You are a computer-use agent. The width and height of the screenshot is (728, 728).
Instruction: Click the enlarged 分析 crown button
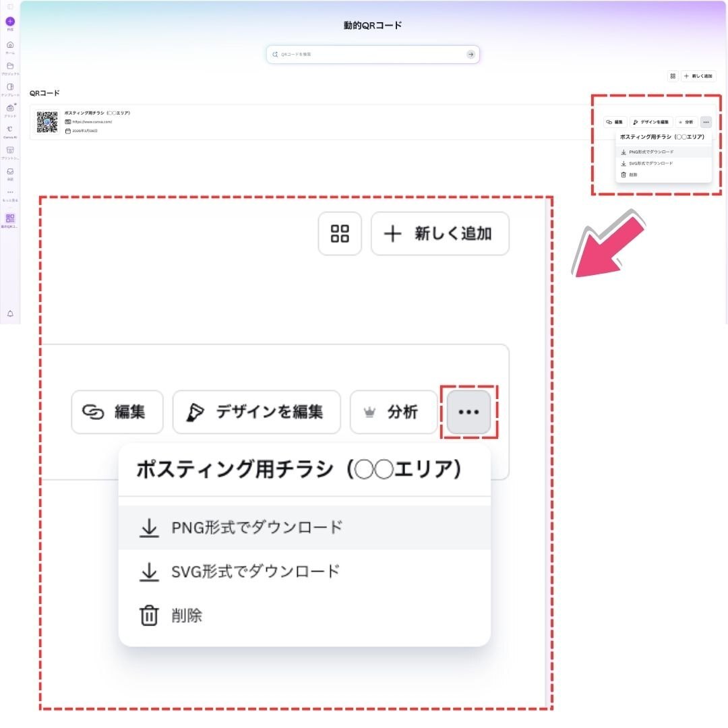coord(394,412)
